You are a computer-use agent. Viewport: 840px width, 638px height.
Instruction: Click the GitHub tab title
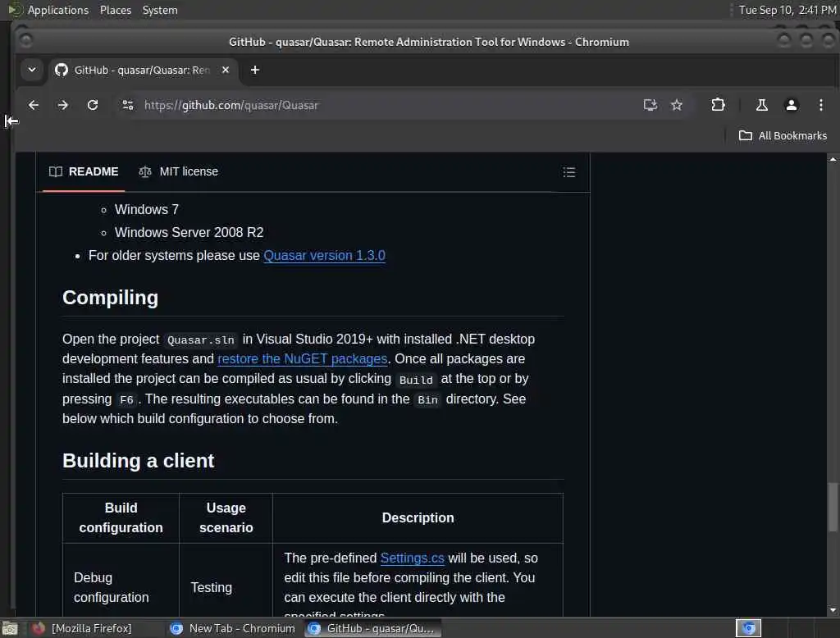point(141,70)
